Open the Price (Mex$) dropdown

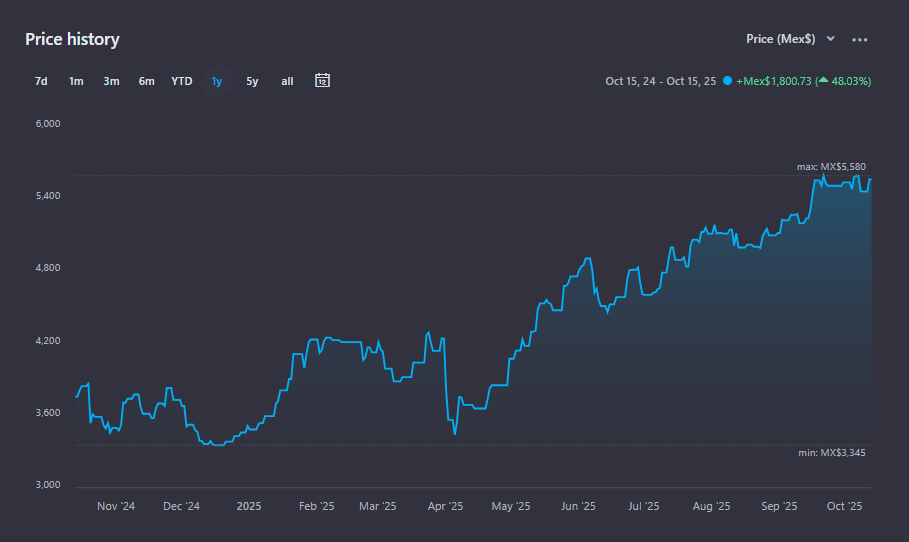point(781,39)
